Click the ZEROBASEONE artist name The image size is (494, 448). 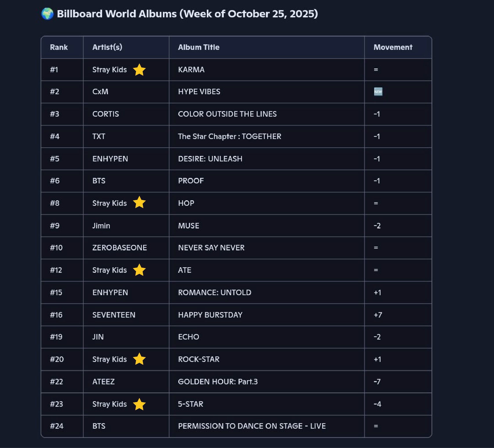pos(120,248)
